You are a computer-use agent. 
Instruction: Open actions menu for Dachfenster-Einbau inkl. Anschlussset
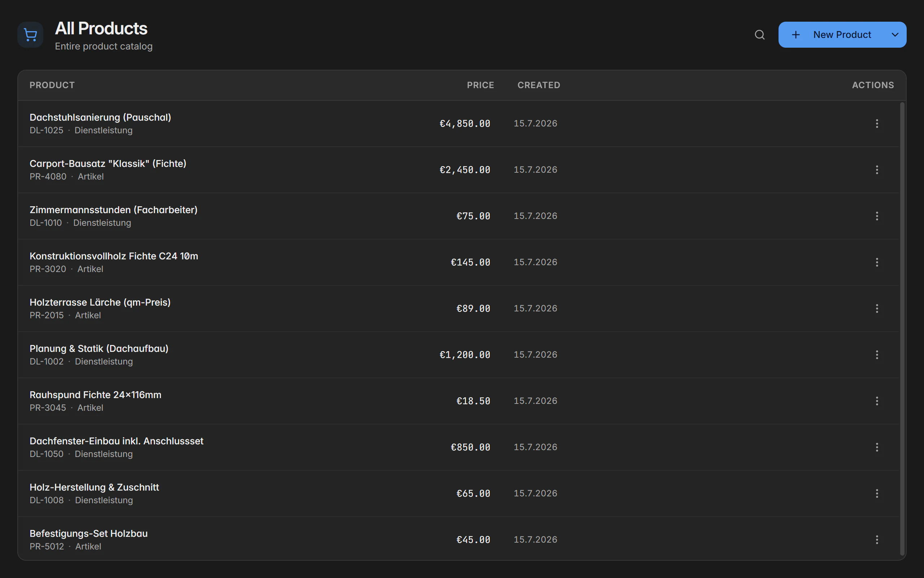[x=877, y=447]
